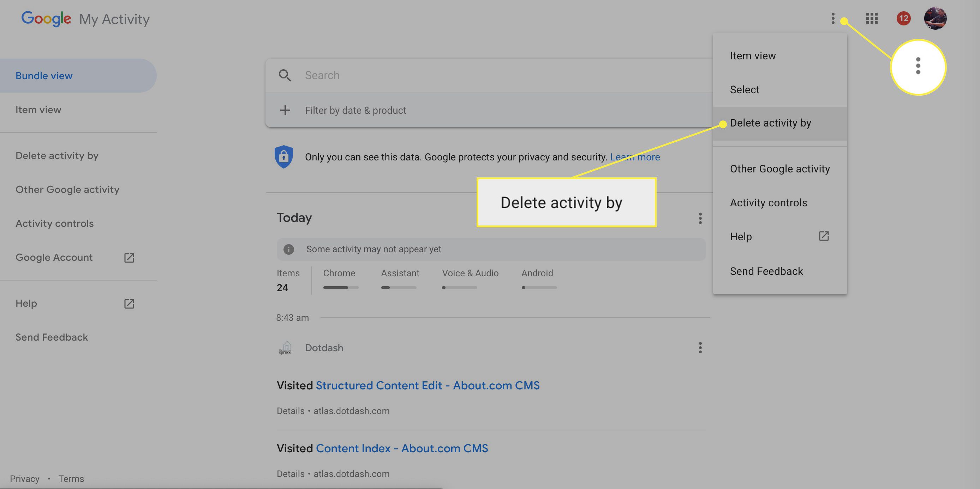Click the 8:43 am timestamp
This screenshot has height=489, width=980.
point(293,318)
